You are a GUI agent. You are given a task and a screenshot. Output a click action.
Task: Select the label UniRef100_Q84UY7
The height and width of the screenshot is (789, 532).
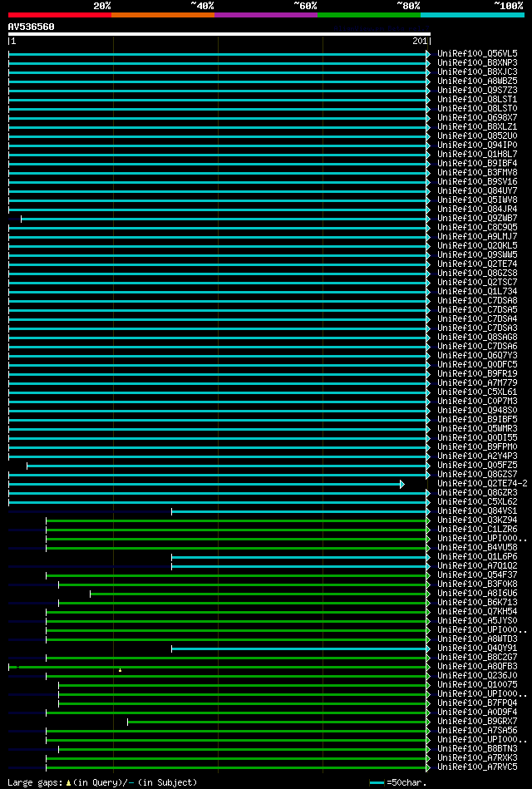click(478, 190)
